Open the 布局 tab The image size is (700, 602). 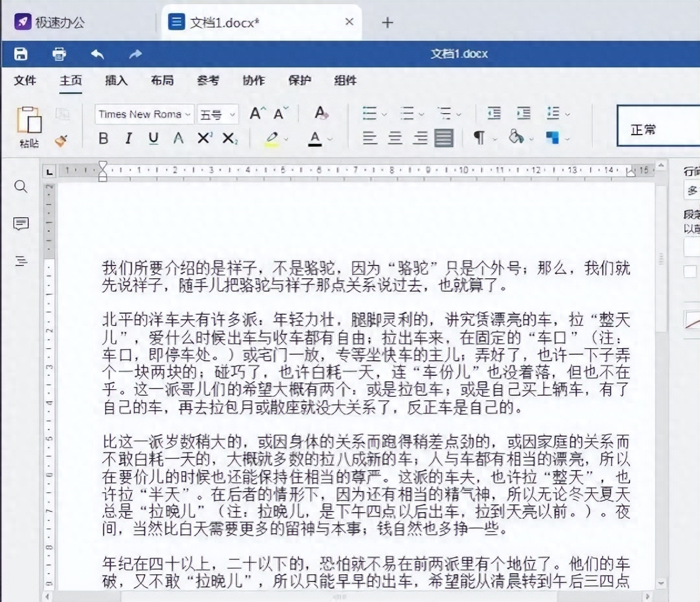coord(162,80)
